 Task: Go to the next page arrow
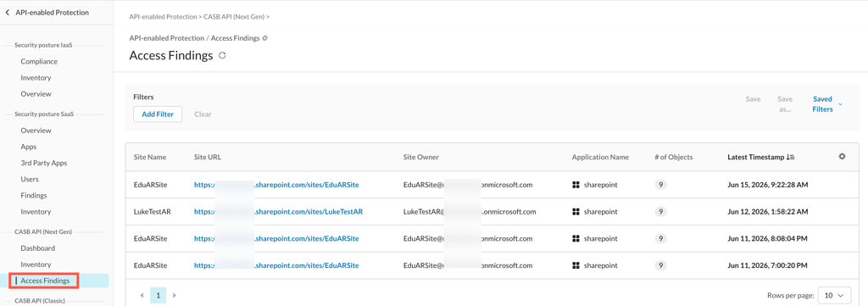174,296
